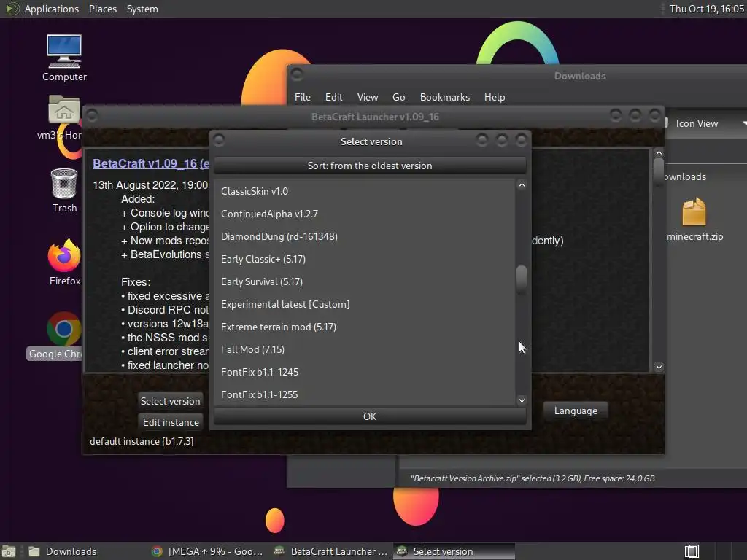Click default instance [b1.7.3] label
The height and width of the screenshot is (560, 747).
coord(142,441)
